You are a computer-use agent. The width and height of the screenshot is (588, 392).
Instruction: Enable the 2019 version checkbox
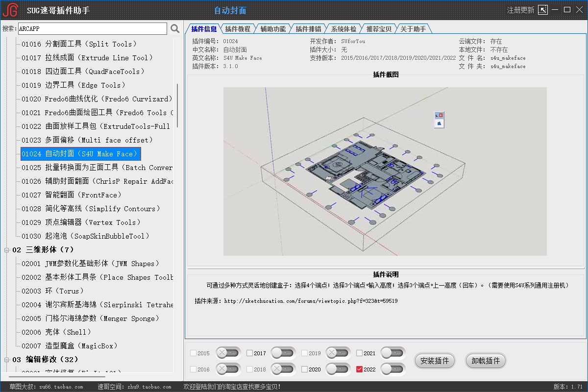305,353
